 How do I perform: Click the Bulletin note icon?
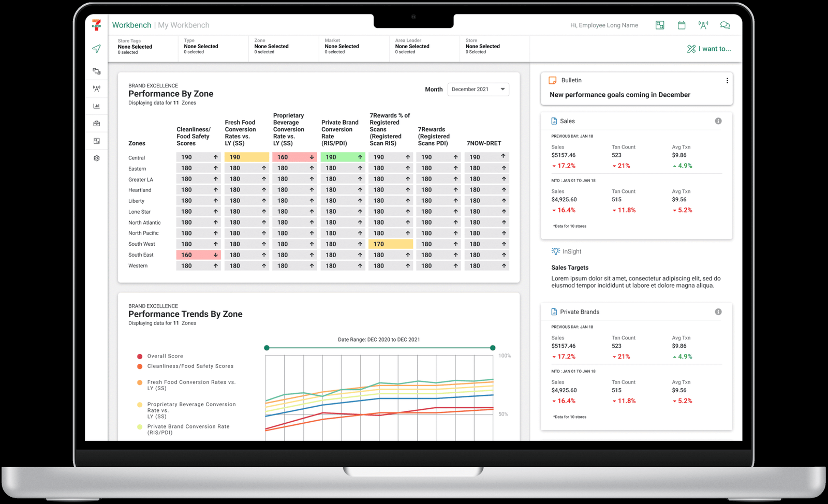pyautogui.click(x=553, y=80)
